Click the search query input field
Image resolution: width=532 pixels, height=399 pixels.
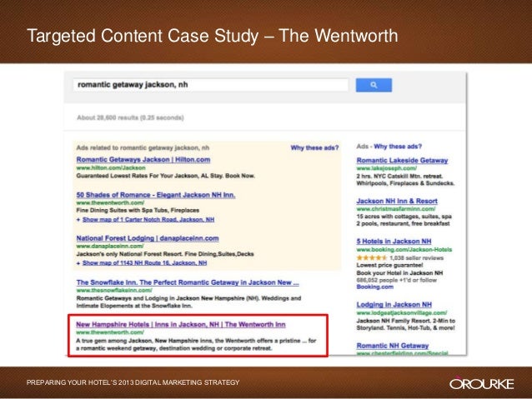211,85
